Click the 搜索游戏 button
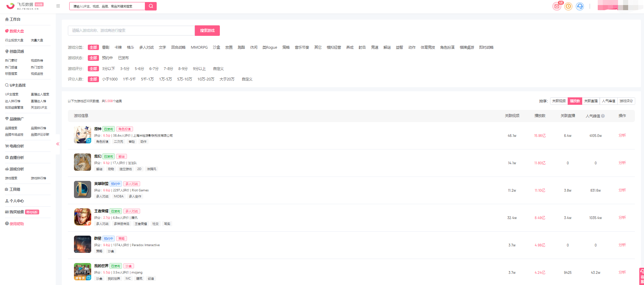644x285 pixels. pyautogui.click(x=207, y=30)
